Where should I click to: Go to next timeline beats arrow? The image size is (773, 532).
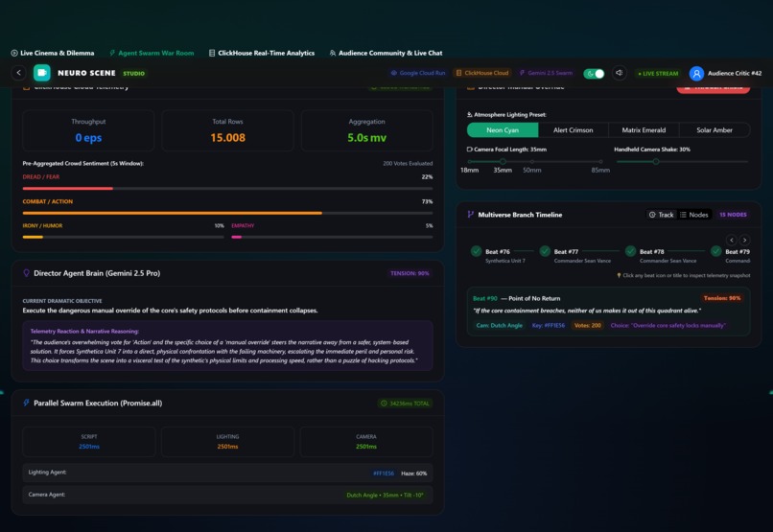point(744,240)
